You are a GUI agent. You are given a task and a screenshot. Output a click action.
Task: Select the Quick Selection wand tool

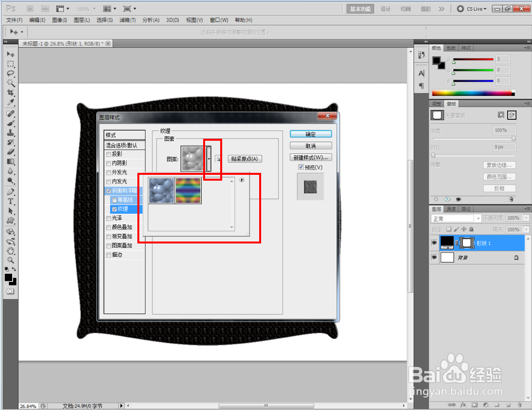click(x=11, y=83)
